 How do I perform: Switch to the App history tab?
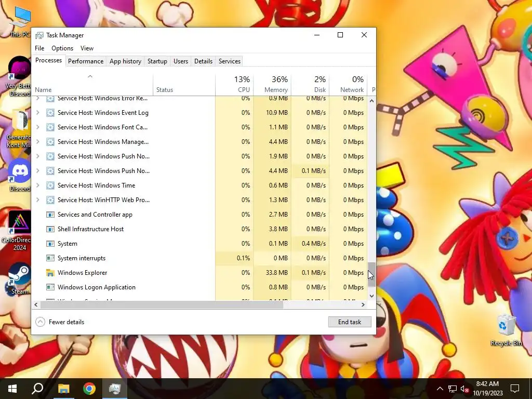125,61
